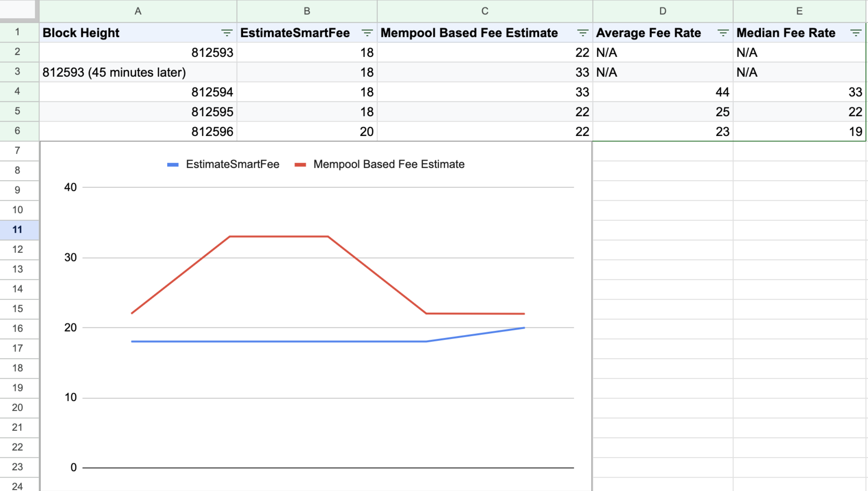Select column C by clicking its header
Image resolution: width=868 pixels, height=491 pixels.
[x=484, y=10]
